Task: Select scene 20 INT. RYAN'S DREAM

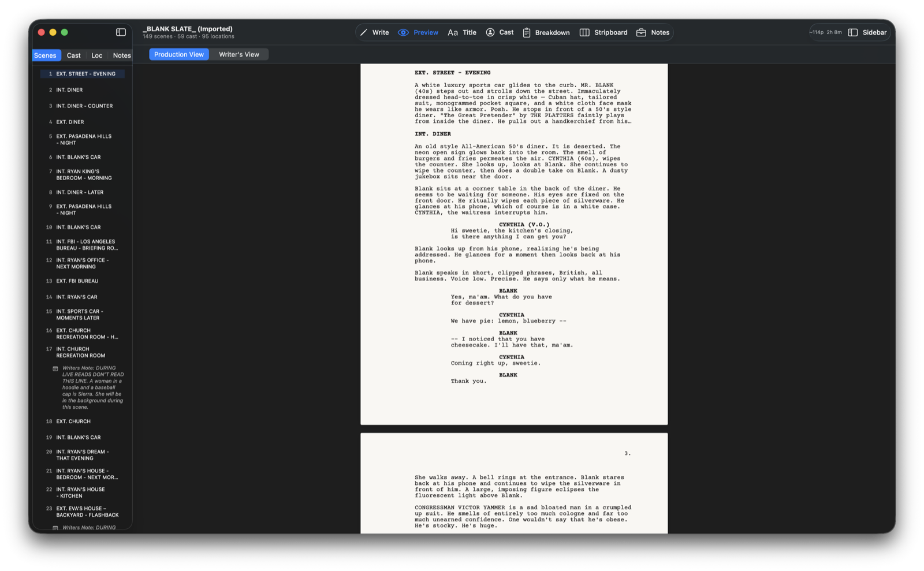Action: (x=83, y=455)
